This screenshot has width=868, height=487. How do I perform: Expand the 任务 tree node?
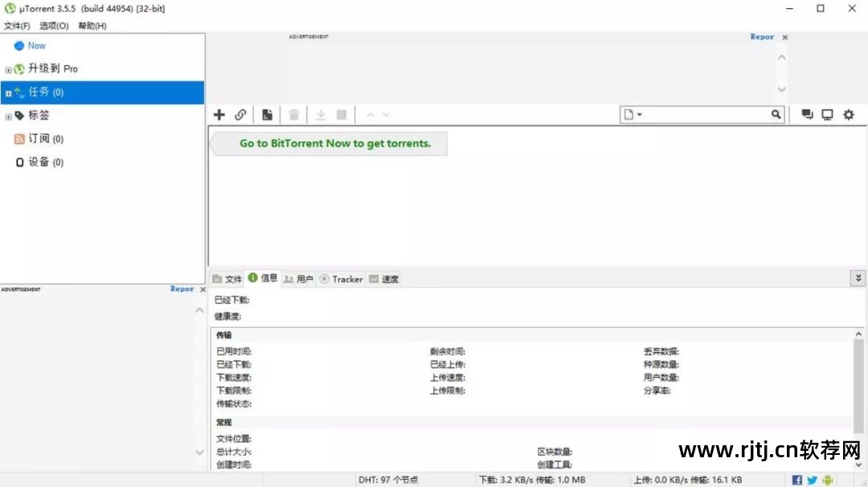click(x=7, y=92)
